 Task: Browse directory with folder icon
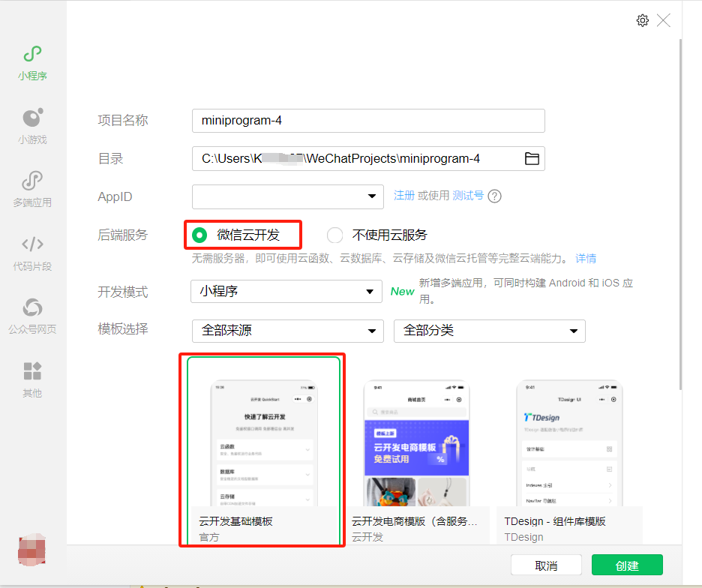(532, 158)
